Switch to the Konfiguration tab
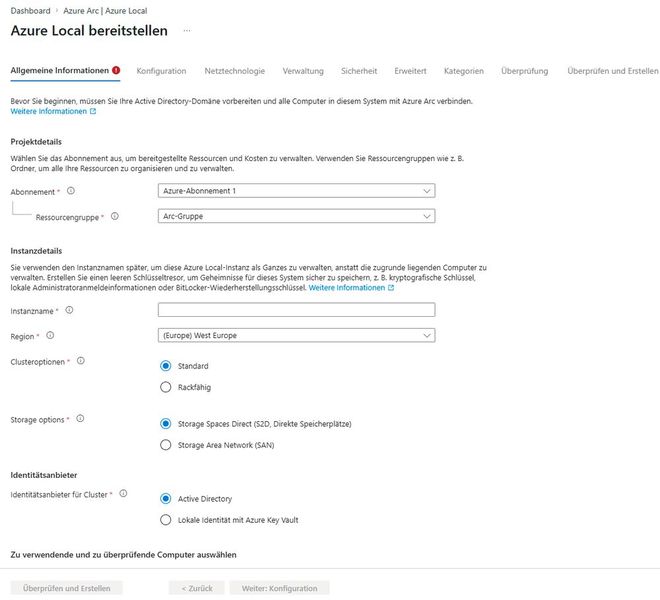The height and width of the screenshot is (600, 660). [161, 71]
